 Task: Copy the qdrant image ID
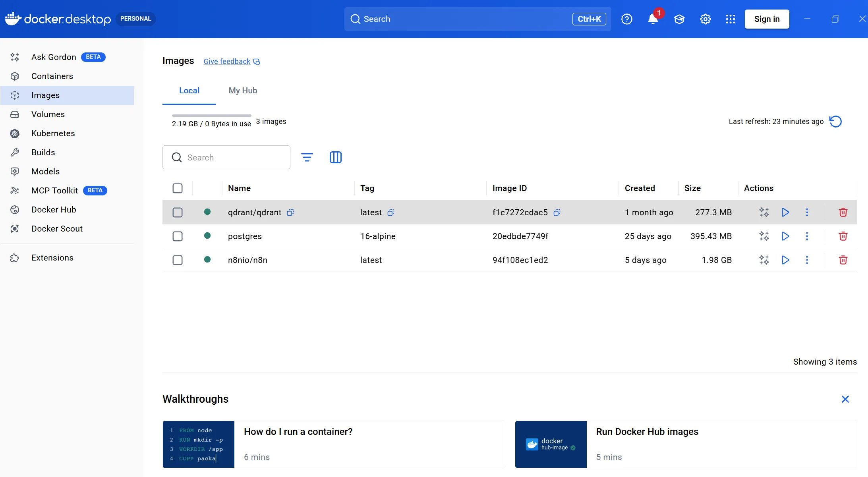[557, 212]
